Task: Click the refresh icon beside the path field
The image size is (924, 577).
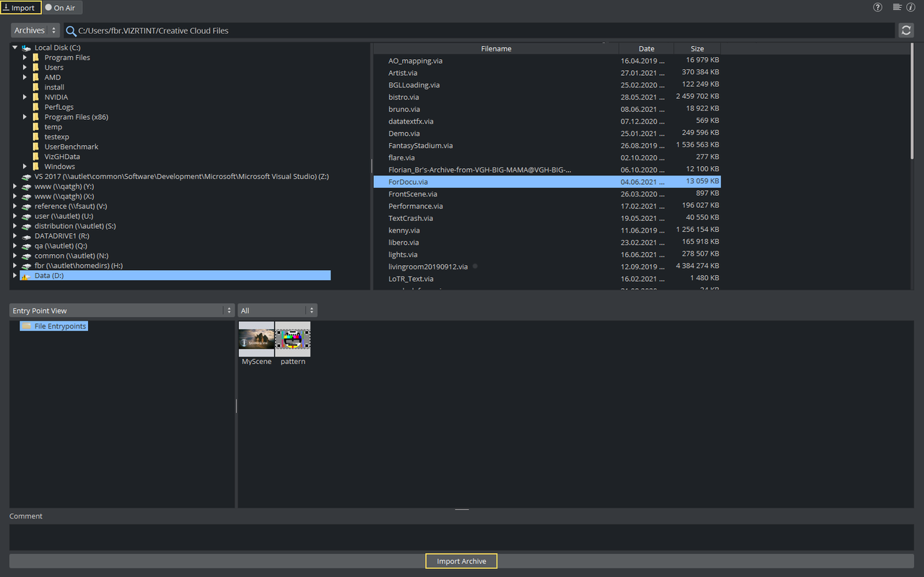Action: point(906,30)
